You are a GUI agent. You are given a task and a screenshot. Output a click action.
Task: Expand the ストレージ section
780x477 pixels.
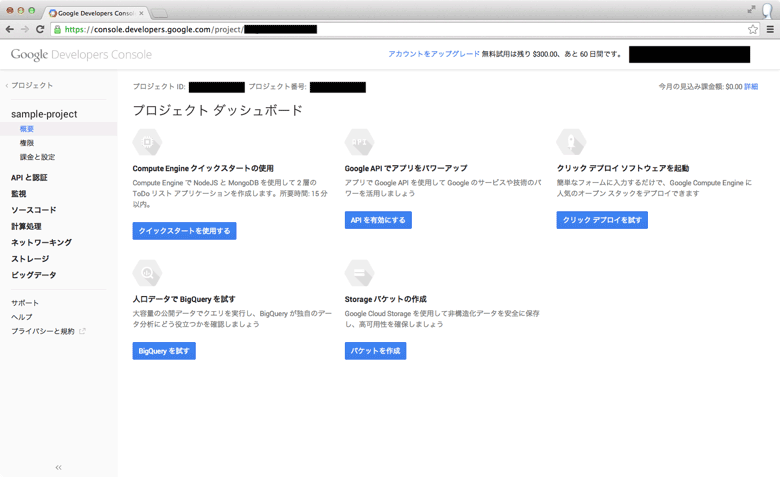pyautogui.click(x=30, y=259)
